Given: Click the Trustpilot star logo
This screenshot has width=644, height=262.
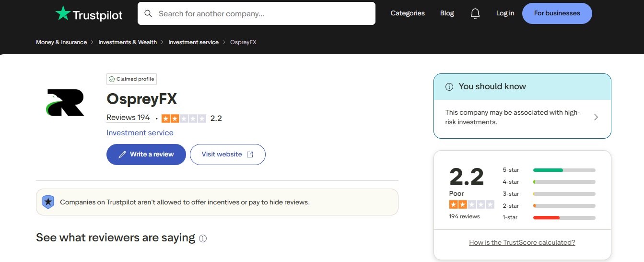Looking at the screenshot, I should coord(63,13).
